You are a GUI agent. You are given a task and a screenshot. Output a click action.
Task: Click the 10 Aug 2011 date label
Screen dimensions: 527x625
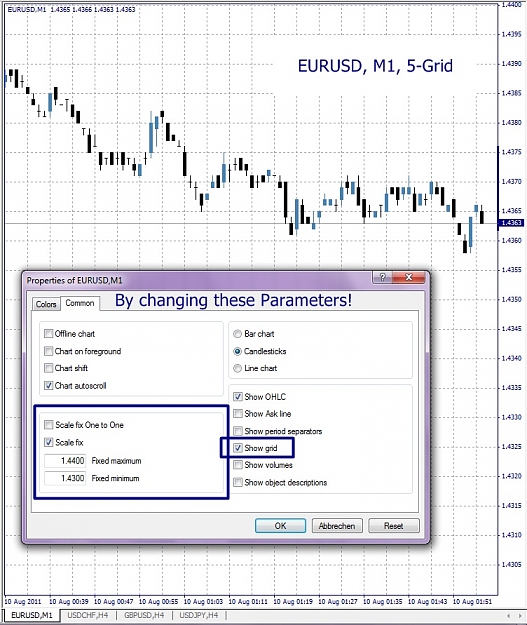23,601
